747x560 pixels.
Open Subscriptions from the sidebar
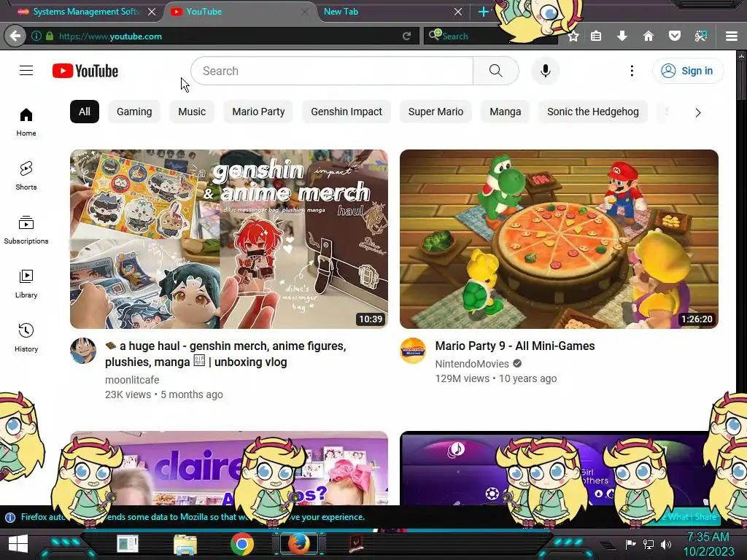pyautogui.click(x=26, y=230)
